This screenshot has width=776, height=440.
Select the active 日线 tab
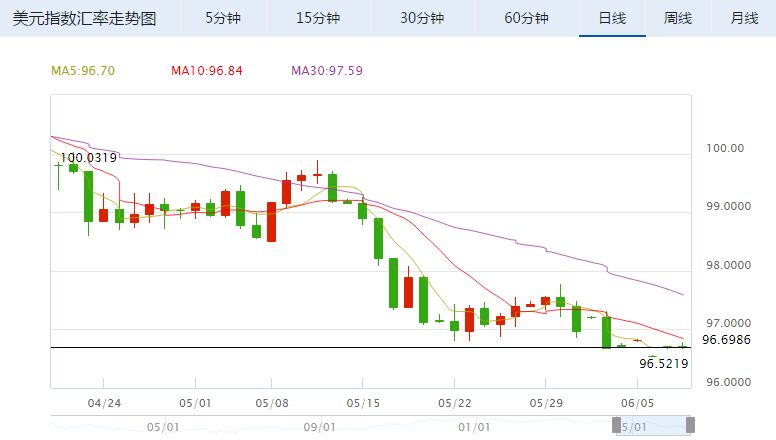(612, 18)
